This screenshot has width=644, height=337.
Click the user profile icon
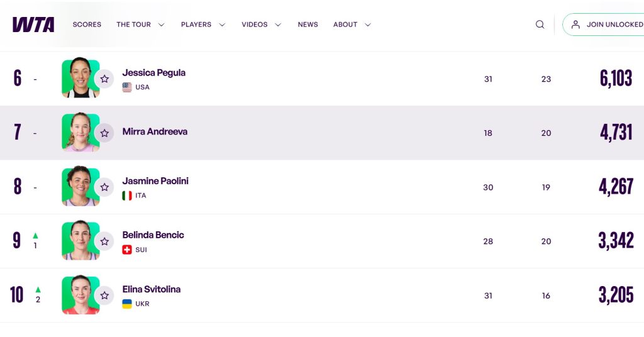[575, 25]
